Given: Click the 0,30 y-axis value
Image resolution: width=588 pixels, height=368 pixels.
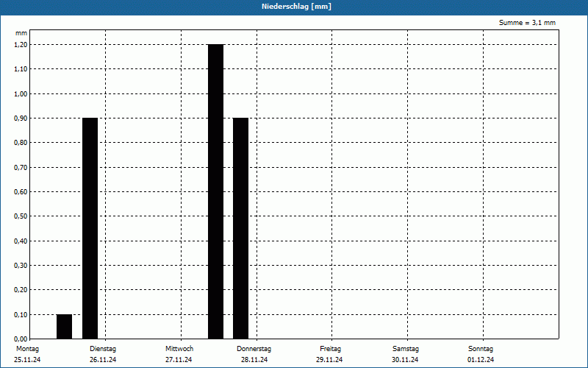Looking at the screenshot, I should pos(21,266).
